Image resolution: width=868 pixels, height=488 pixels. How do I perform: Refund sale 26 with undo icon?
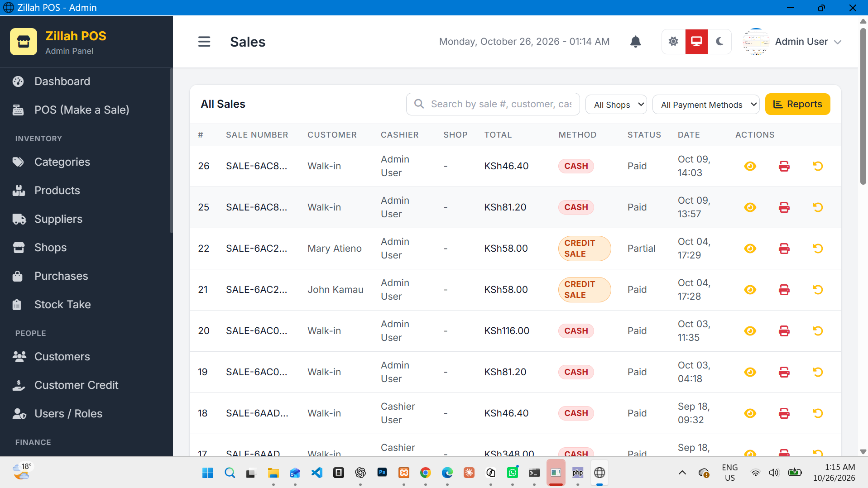[818, 166]
